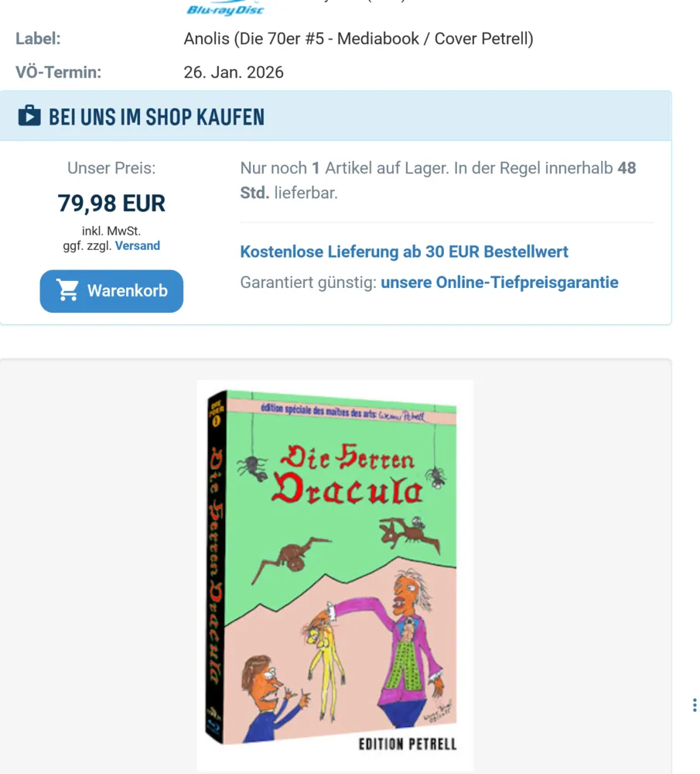Open Kostenlose Lieferung ab 30 EUR link
700x774 pixels.
tap(404, 252)
